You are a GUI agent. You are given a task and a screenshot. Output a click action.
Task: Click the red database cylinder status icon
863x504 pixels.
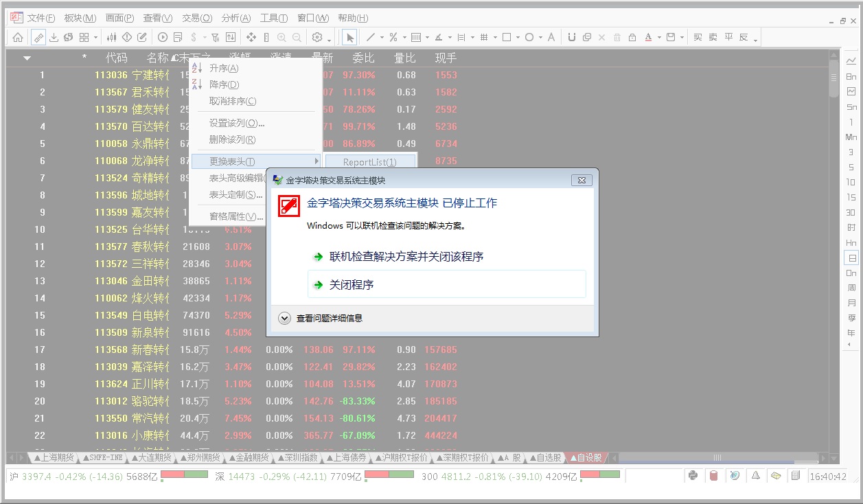(x=713, y=475)
